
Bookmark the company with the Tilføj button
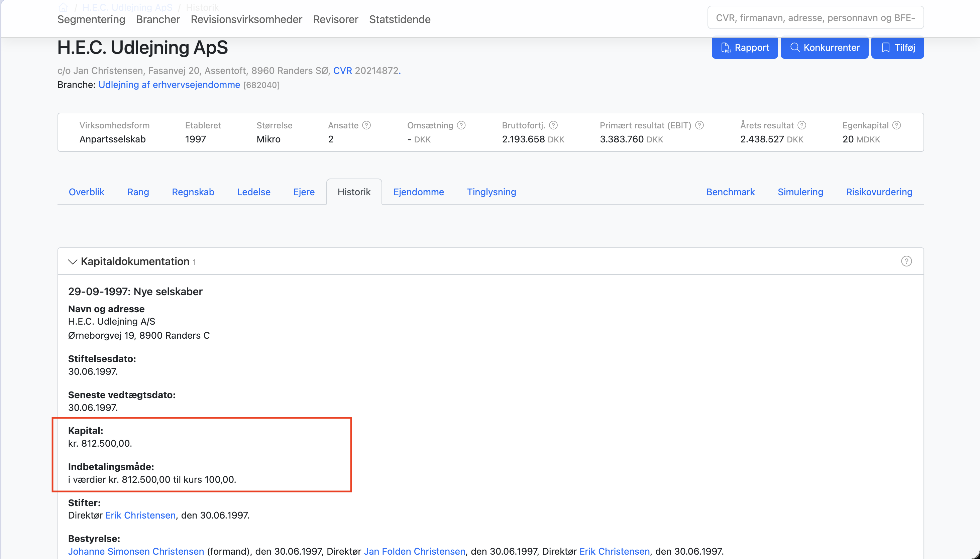897,47
